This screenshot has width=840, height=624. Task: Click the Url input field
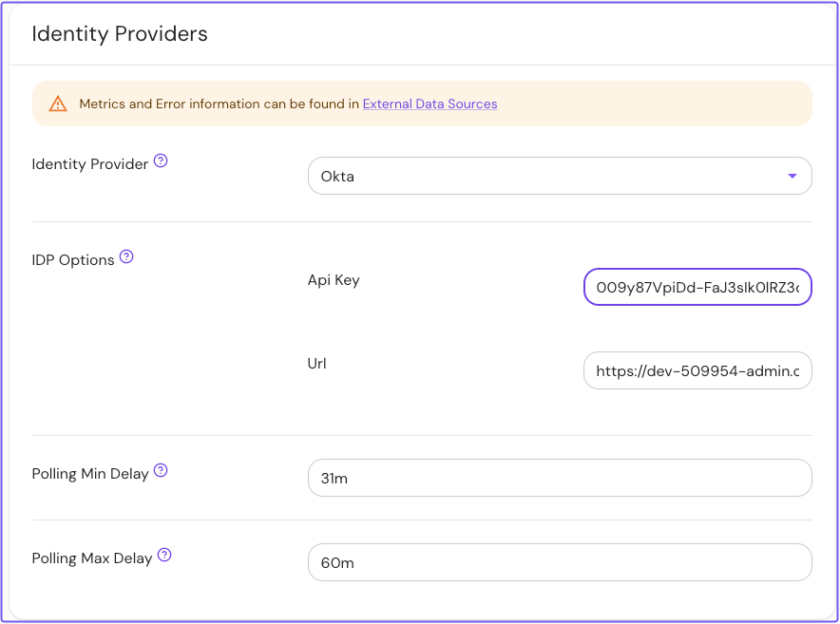point(697,370)
